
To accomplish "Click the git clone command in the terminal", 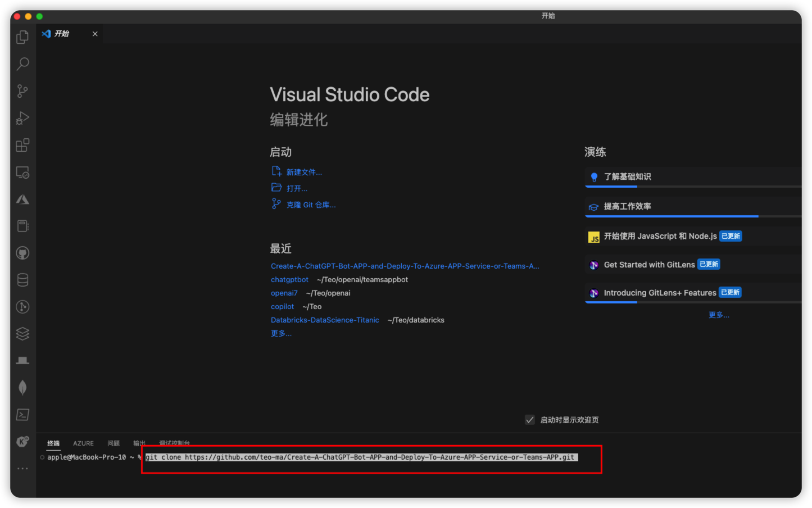I will [360, 457].
